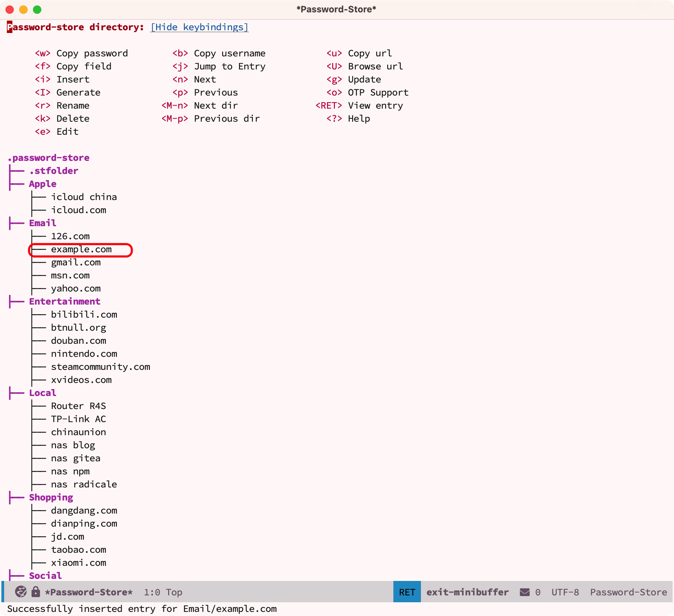Select icloud china entry
The image size is (674, 616).
click(x=84, y=197)
